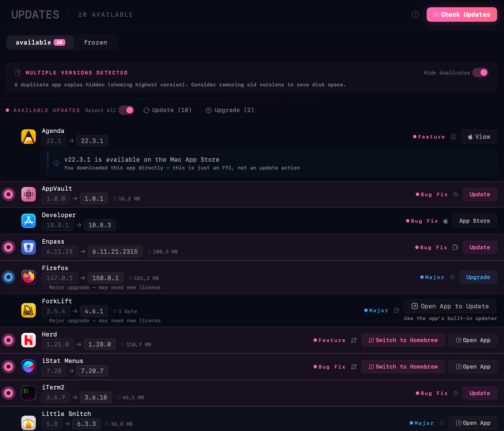Viewport: 504px width, 431px height.
Task: Switch to the frozen tab
Action: click(x=95, y=42)
